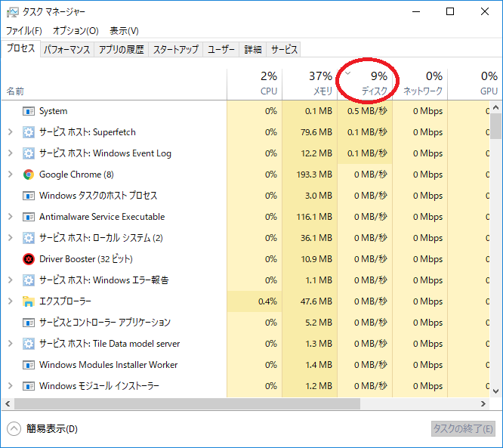This screenshot has width=503, height=448.
Task: Sort by the ディスク column header
Action: click(x=365, y=84)
